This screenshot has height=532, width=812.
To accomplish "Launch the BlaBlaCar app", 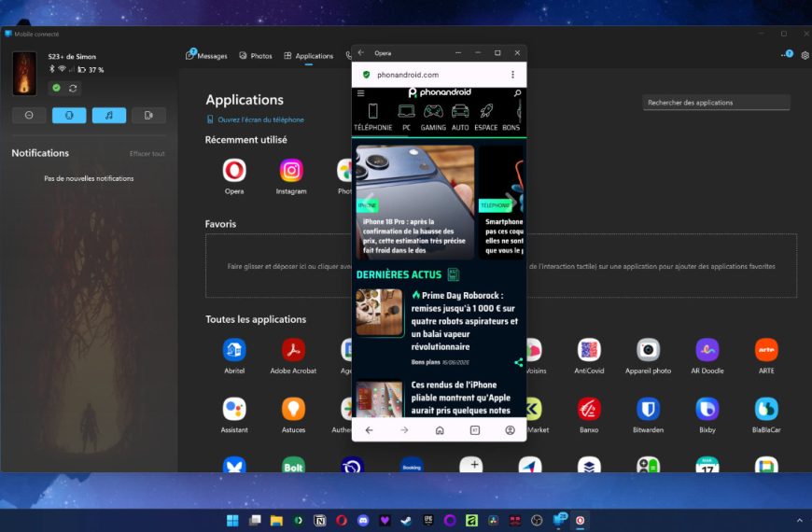I will 766,409.
